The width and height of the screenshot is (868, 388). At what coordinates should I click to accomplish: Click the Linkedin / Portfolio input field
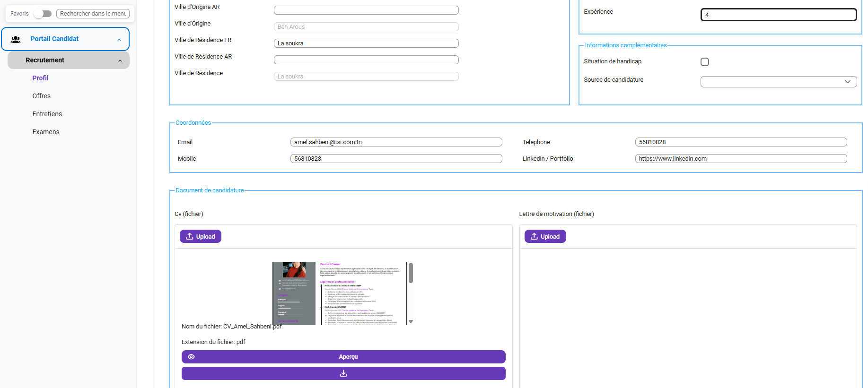(x=741, y=159)
